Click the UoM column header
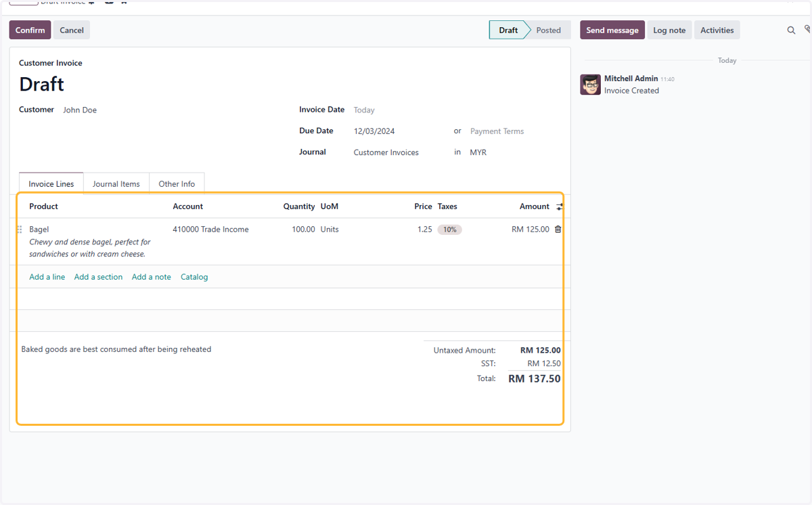812x505 pixels. click(330, 206)
